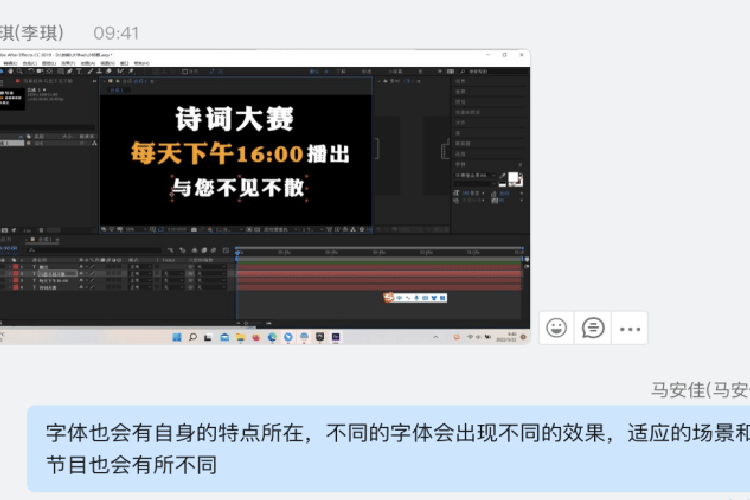This screenshot has width=750, height=500.
Task: Click the Windows Start button in screenshot taskbar
Action: coord(178,336)
